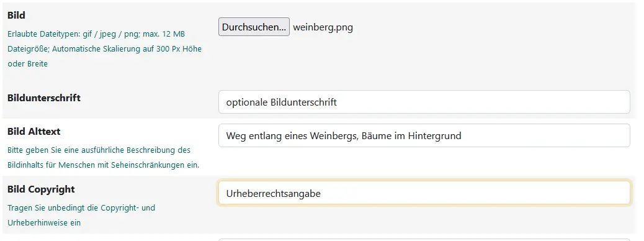Click the Bildunterschrift field label
Screen dimensions: 644x241
click(44, 98)
